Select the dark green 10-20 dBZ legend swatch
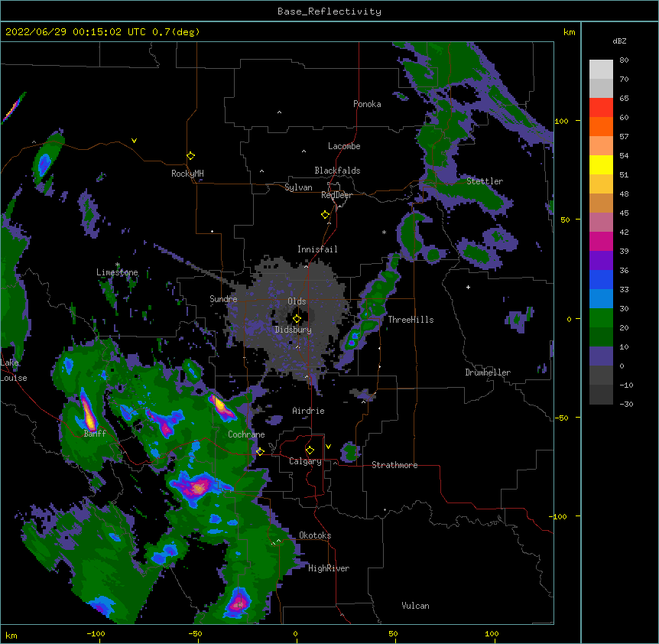This screenshot has width=659, height=644. (601, 337)
